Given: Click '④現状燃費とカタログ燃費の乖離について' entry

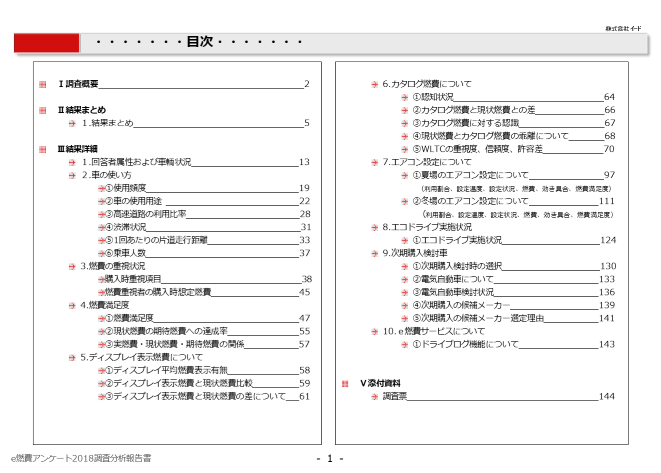Looking at the screenshot, I should (490, 136).
